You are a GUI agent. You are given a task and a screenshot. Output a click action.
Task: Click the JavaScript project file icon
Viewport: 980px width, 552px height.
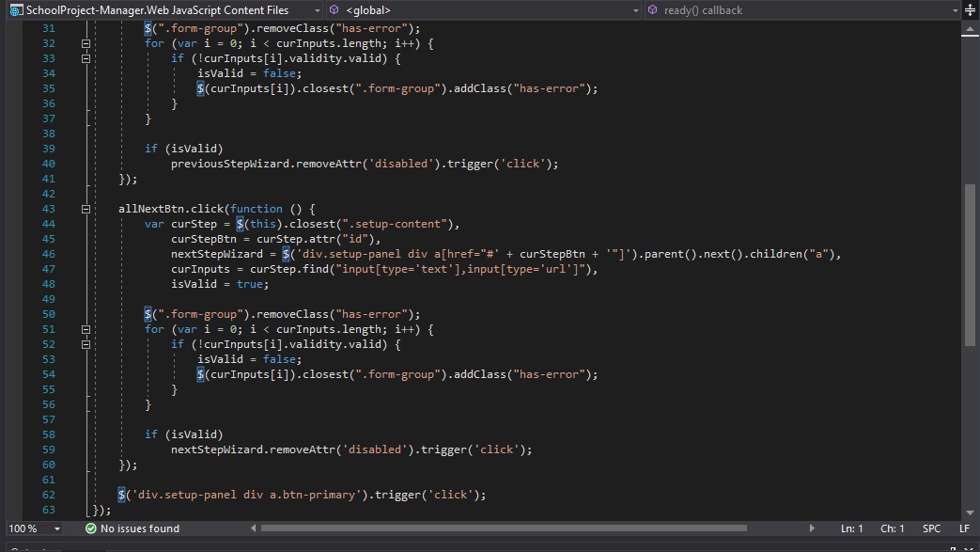(16, 10)
